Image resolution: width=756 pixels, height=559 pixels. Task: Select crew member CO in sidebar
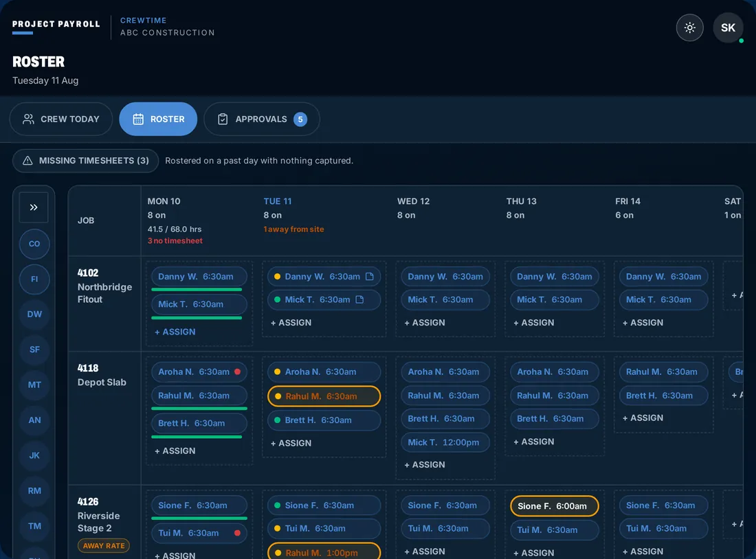(x=34, y=244)
